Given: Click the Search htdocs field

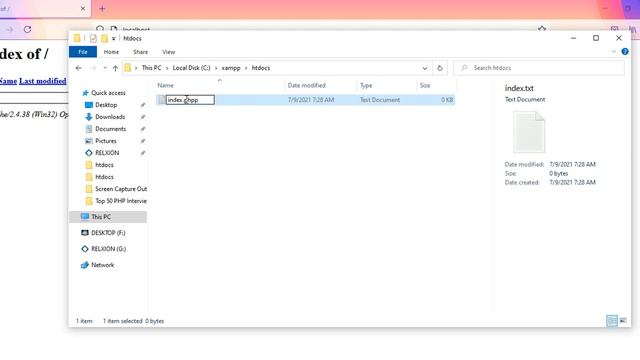Looking at the screenshot, I should [x=539, y=68].
